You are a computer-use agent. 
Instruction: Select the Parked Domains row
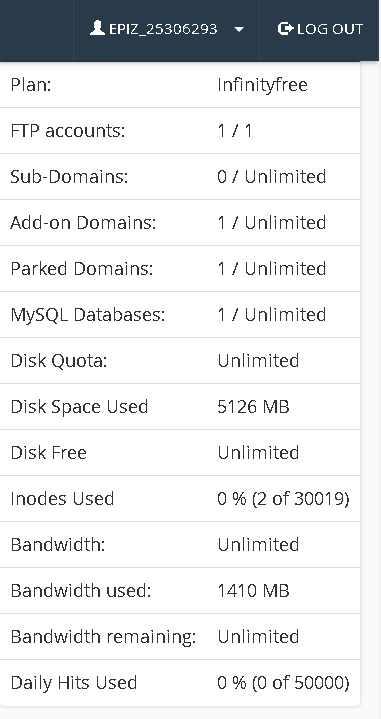click(180, 269)
